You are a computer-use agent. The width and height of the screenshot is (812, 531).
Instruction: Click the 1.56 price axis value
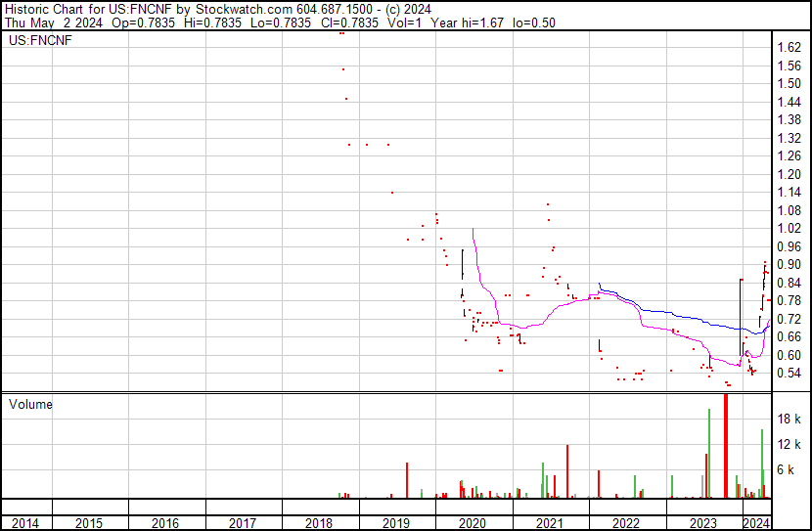(789, 66)
